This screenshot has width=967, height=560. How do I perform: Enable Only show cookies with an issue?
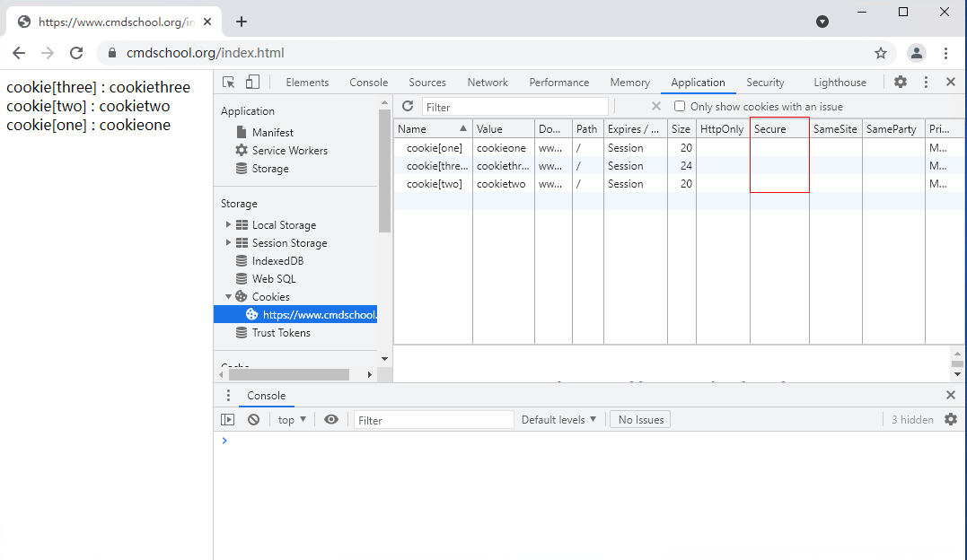[x=679, y=106]
